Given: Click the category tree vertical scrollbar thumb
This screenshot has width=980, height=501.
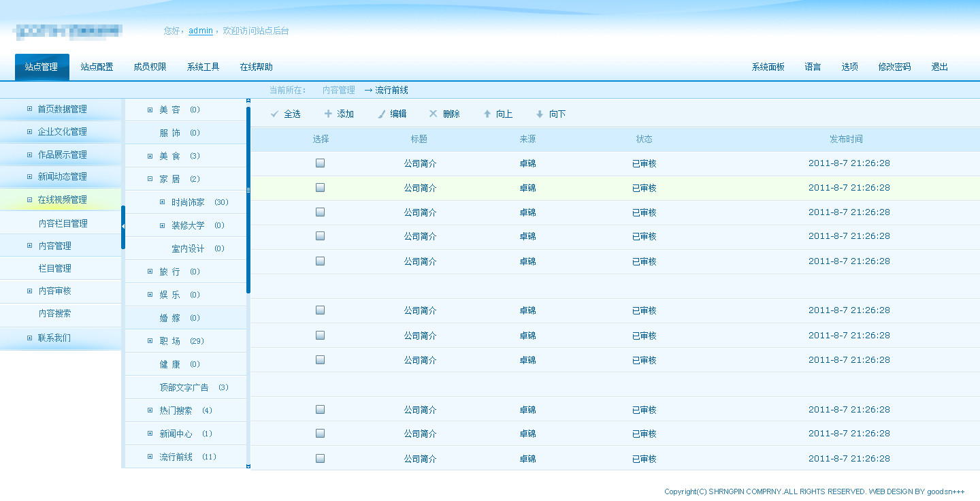Looking at the screenshot, I should 248,199.
